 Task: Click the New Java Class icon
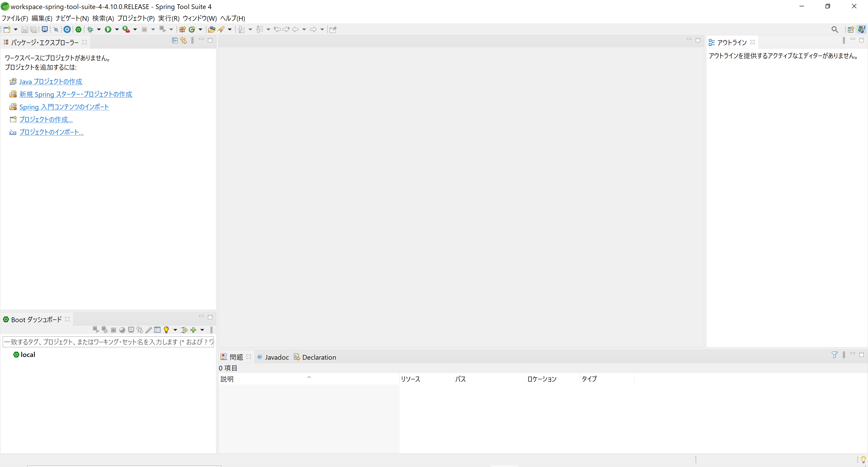point(192,30)
